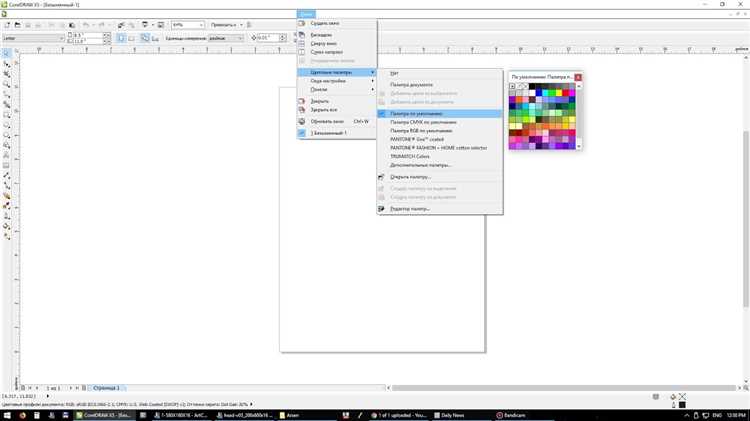
Task: Select 'TRUMATCH Colors' palette entry
Action: tap(409, 156)
